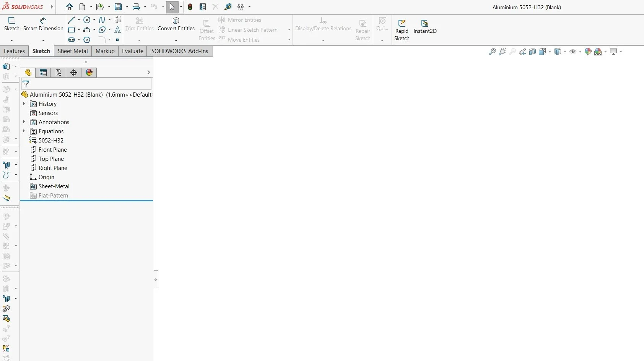Expand the Equations tree node
Screen dimensions: 644x361
click(x=24, y=131)
